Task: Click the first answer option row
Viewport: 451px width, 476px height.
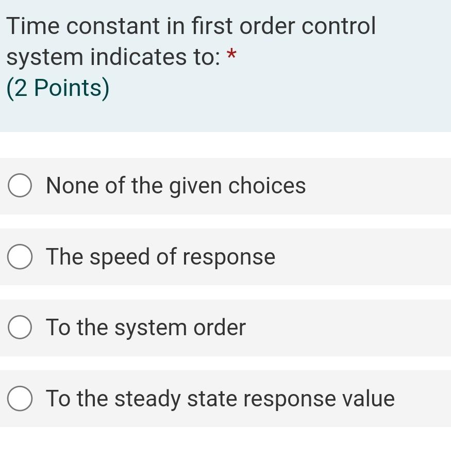Action: point(225,185)
